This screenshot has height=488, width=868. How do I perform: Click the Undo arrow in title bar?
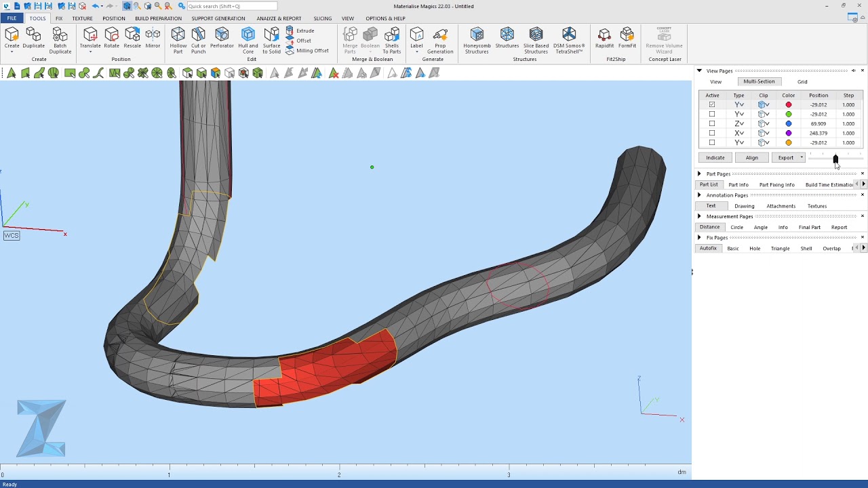pyautogui.click(x=95, y=6)
